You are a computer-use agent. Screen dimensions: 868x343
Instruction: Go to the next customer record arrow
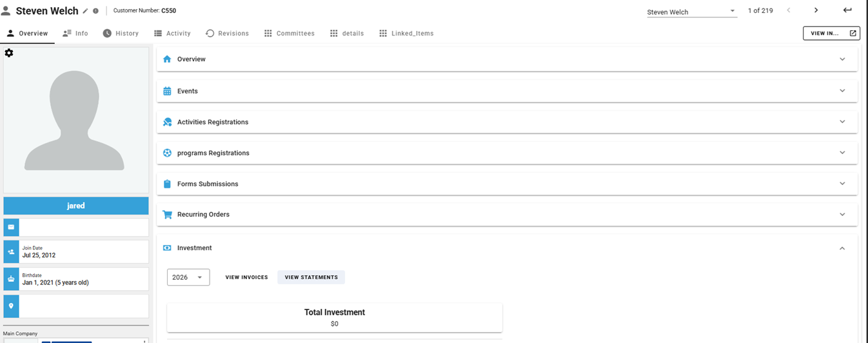tap(816, 10)
